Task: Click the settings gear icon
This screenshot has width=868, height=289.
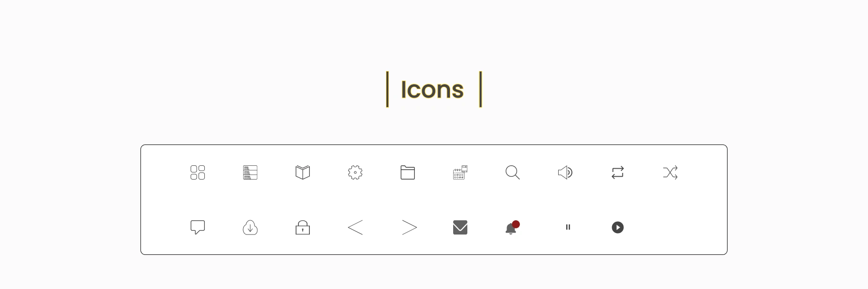Action: pos(355,172)
